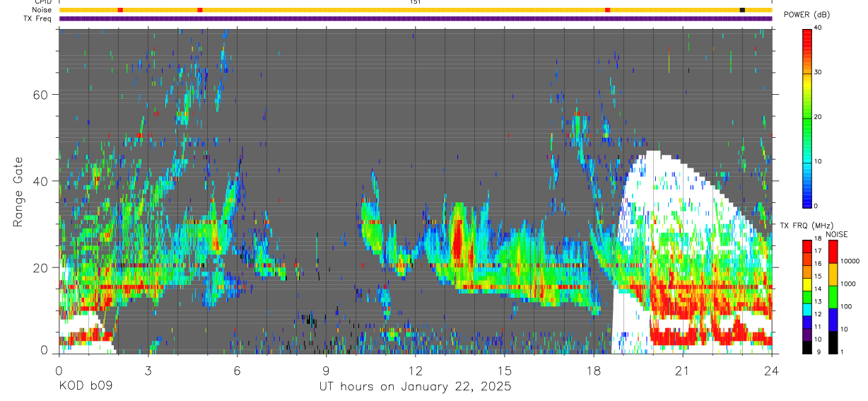Screen dimensions: 868x401
Task: Click the '60' range gate tick label
Action: coord(41,95)
